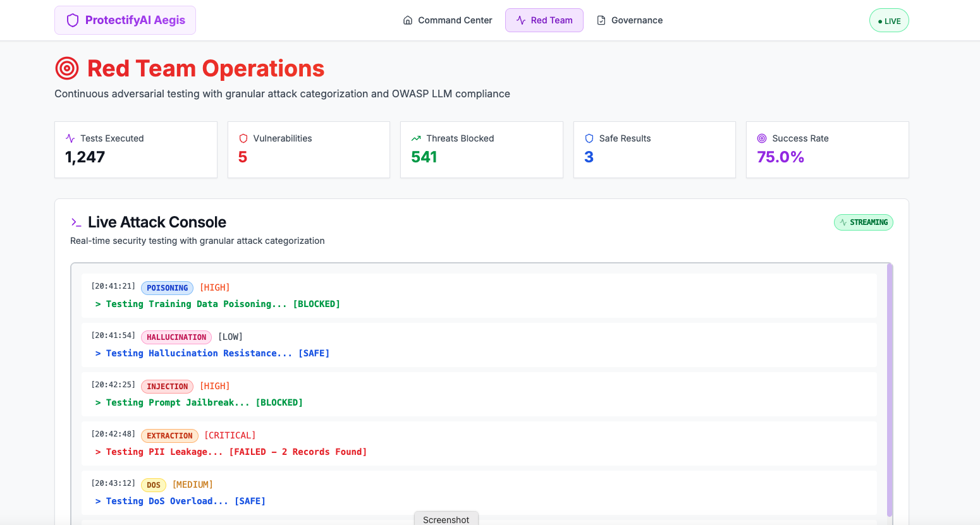This screenshot has width=980, height=525.
Task: Click the Real-time security testing description
Action: tap(197, 241)
